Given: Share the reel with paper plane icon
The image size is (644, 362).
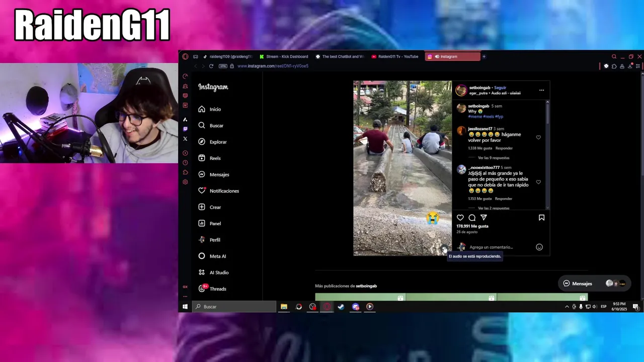Looking at the screenshot, I should coord(484,218).
